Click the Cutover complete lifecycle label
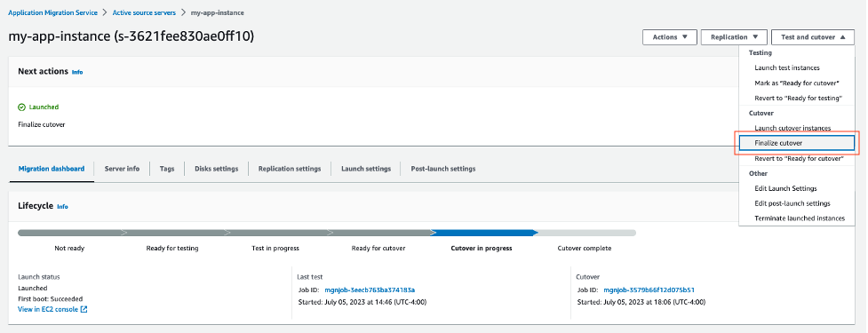The image size is (868, 333). point(584,249)
